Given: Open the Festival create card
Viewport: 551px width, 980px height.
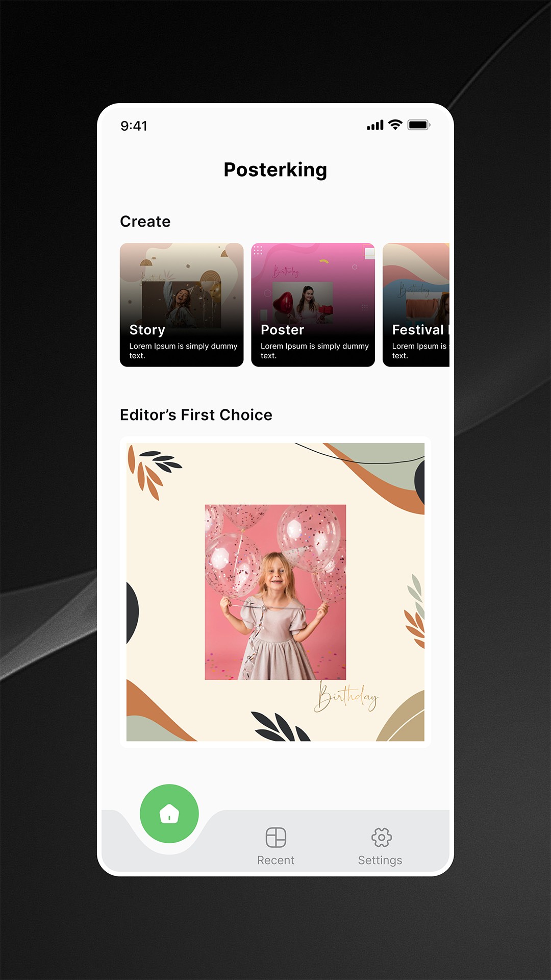Looking at the screenshot, I should coord(416,305).
